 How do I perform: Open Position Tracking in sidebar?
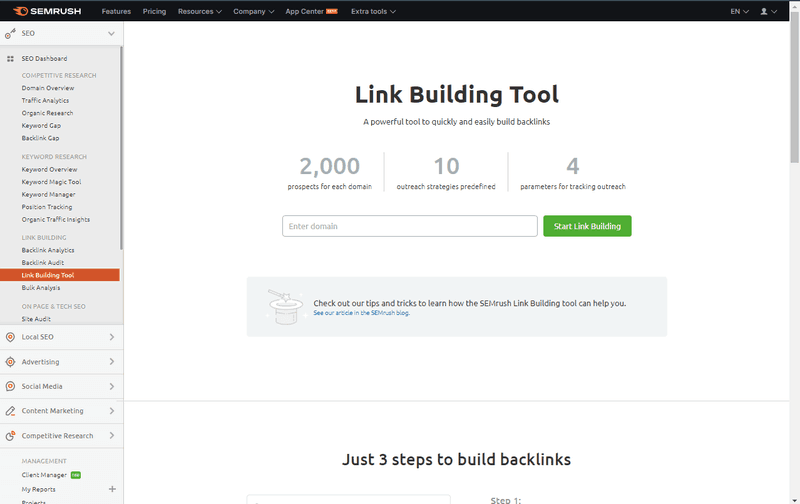pyautogui.click(x=47, y=207)
